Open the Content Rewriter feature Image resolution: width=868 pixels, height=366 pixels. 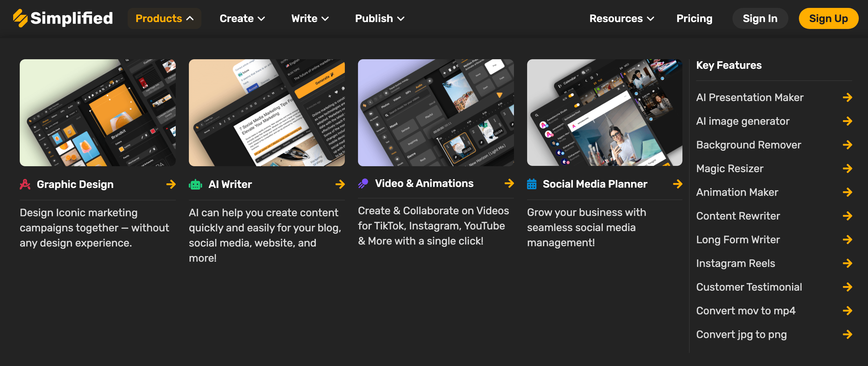click(738, 216)
